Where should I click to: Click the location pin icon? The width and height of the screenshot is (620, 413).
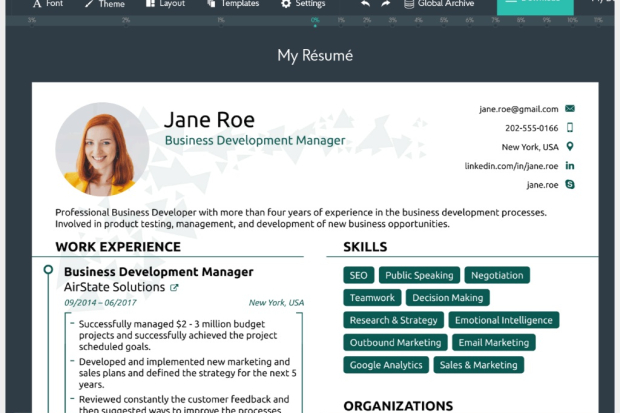(x=570, y=147)
